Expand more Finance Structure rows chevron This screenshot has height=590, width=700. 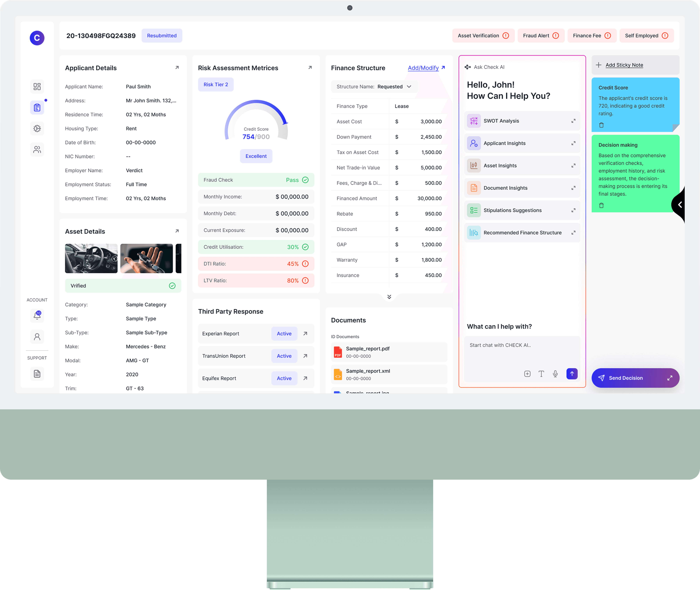[x=389, y=297]
